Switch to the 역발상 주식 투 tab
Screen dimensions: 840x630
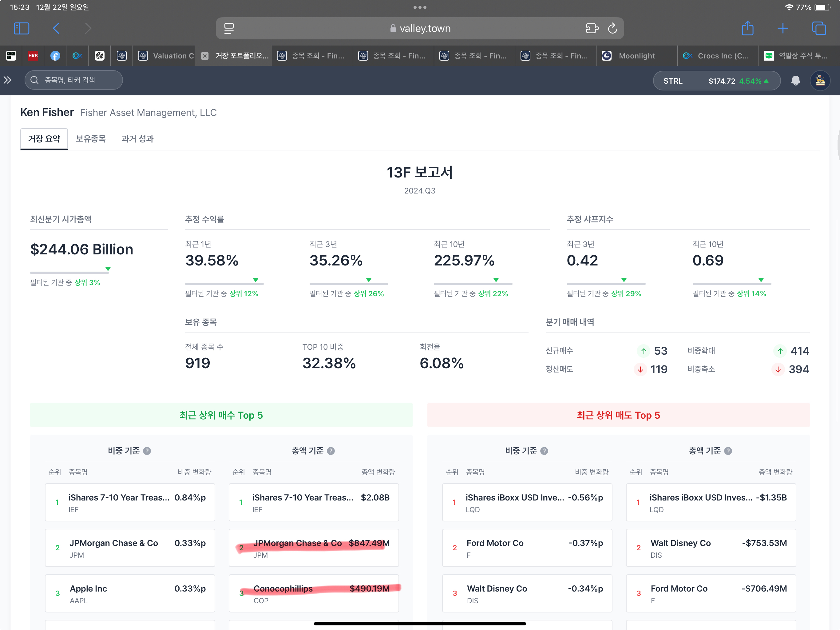[x=799, y=56]
